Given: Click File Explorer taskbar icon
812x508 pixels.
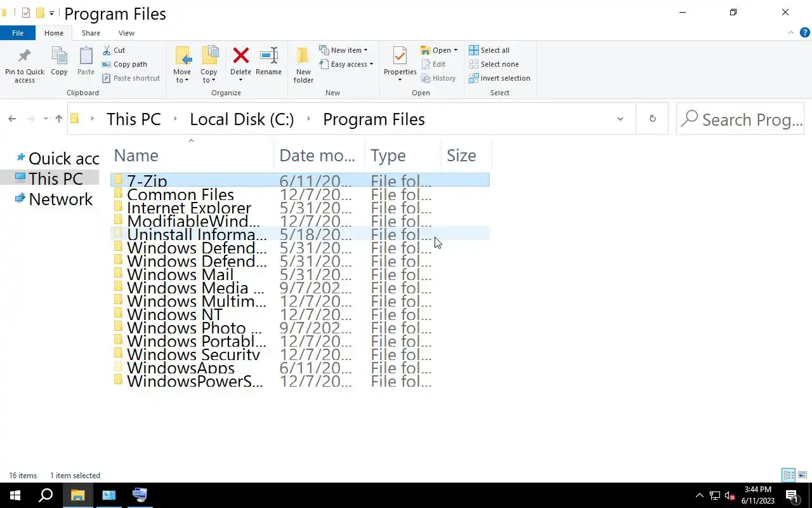Looking at the screenshot, I should [x=77, y=495].
